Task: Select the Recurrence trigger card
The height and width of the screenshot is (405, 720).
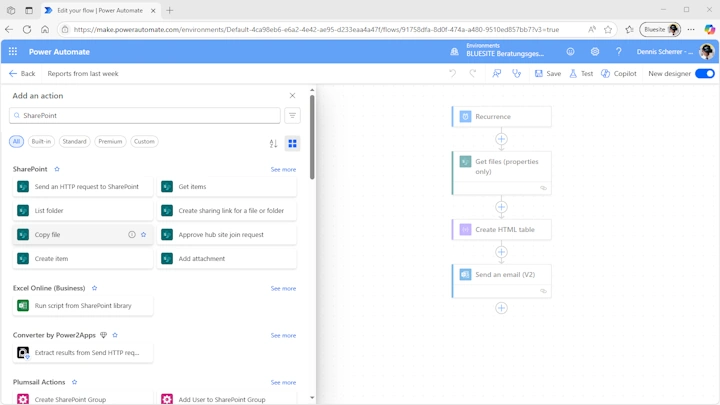Action: pyautogui.click(x=501, y=117)
